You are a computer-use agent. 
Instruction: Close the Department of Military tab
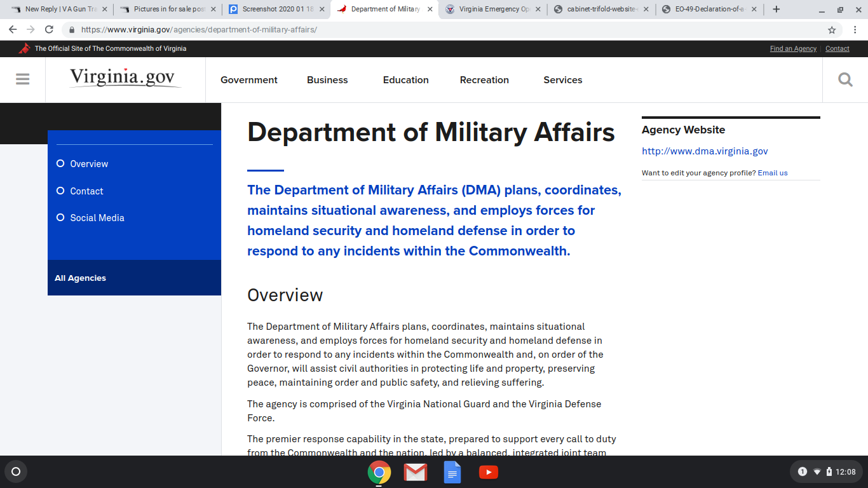tap(430, 10)
